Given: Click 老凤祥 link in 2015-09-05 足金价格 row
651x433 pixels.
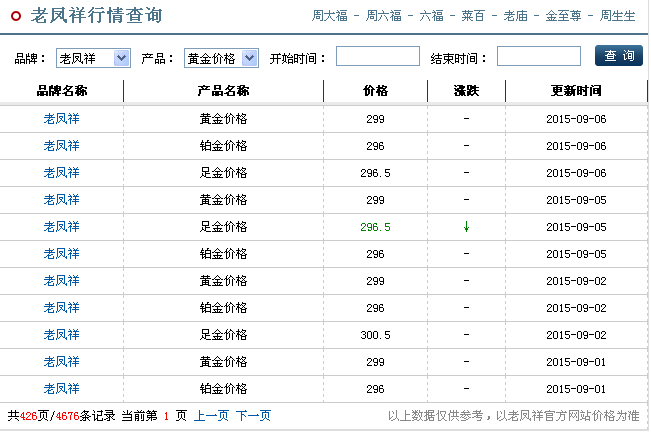Looking at the screenshot, I should click(61, 227).
